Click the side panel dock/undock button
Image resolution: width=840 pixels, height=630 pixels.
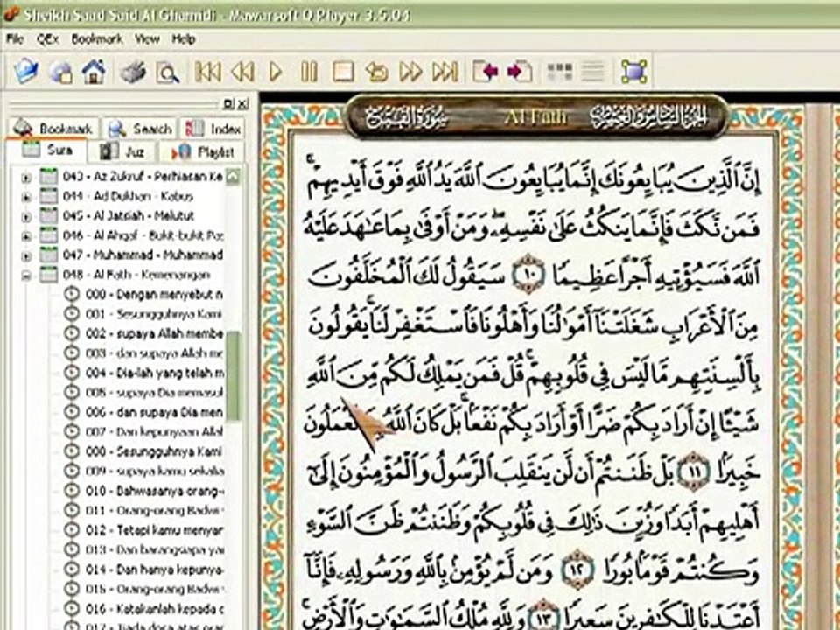click(228, 104)
